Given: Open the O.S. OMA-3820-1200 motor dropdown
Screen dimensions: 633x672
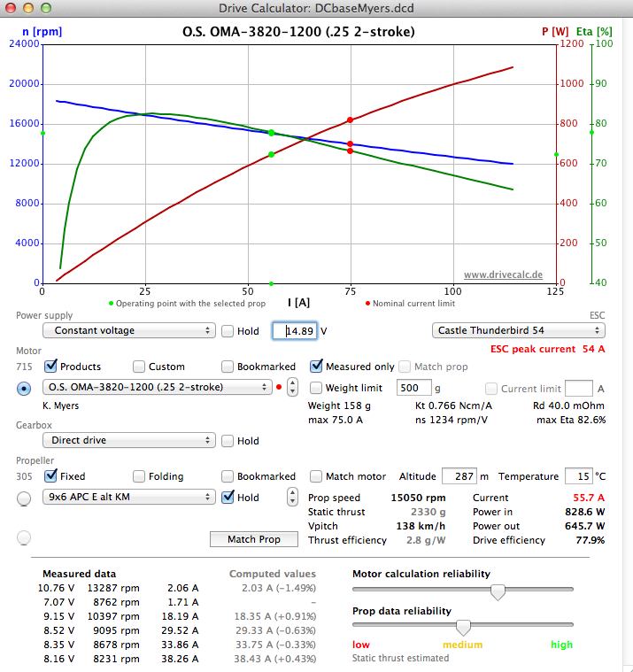Looking at the screenshot, I should click(x=158, y=387).
